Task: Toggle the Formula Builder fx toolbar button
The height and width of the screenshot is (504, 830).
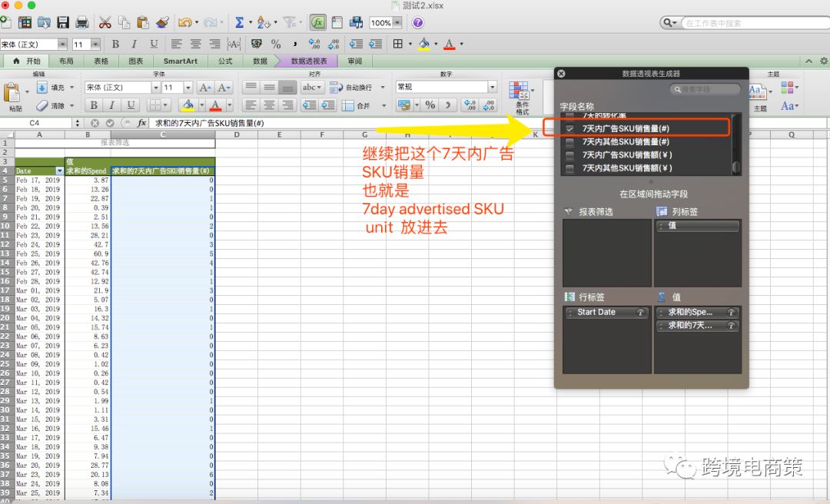Action: [317, 22]
